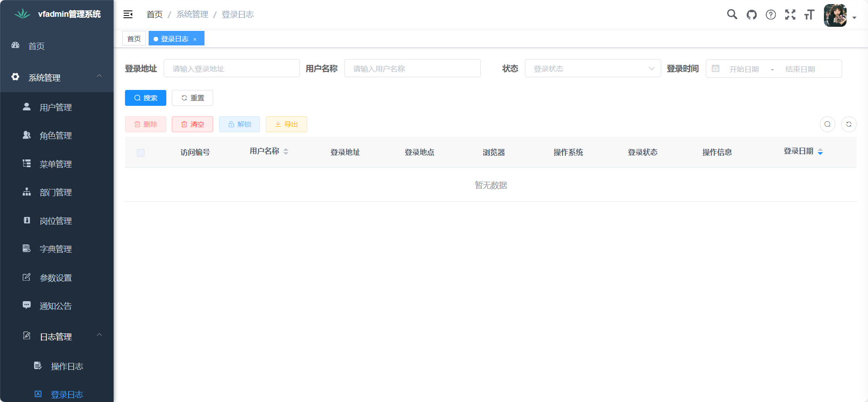Open 字典管理 in the sidebar
This screenshot has width=868, height=402.
coord(57,249)
